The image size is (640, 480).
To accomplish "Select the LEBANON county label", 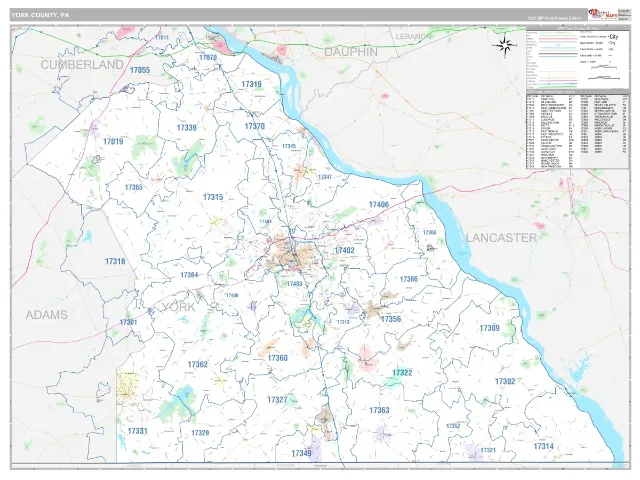I will click(413, 36).
